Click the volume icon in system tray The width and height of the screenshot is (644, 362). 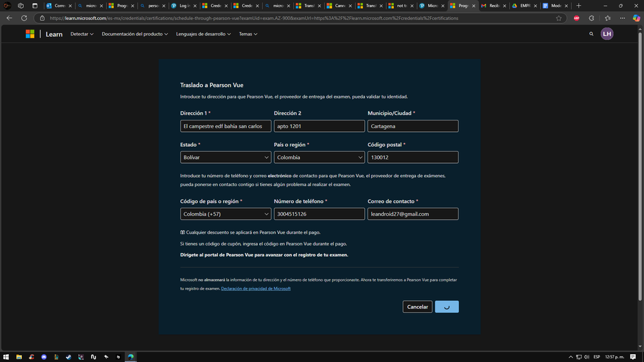tap(587, 357)
